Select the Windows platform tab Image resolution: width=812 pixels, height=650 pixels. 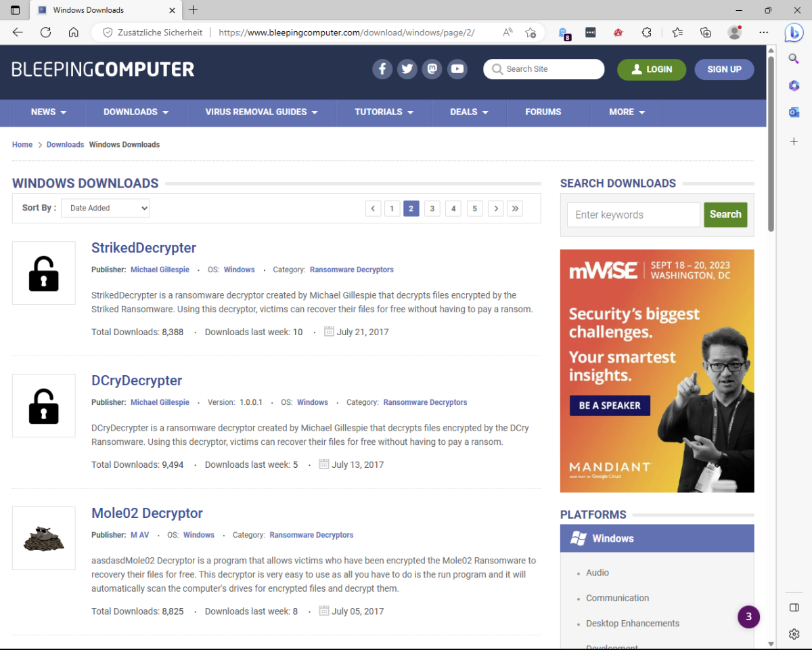click(x=657, y=538)
